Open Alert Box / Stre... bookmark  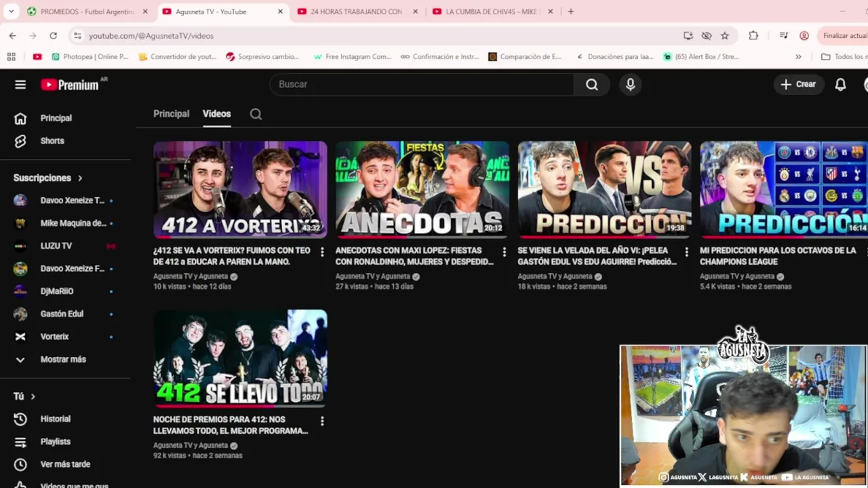(701, 56)
